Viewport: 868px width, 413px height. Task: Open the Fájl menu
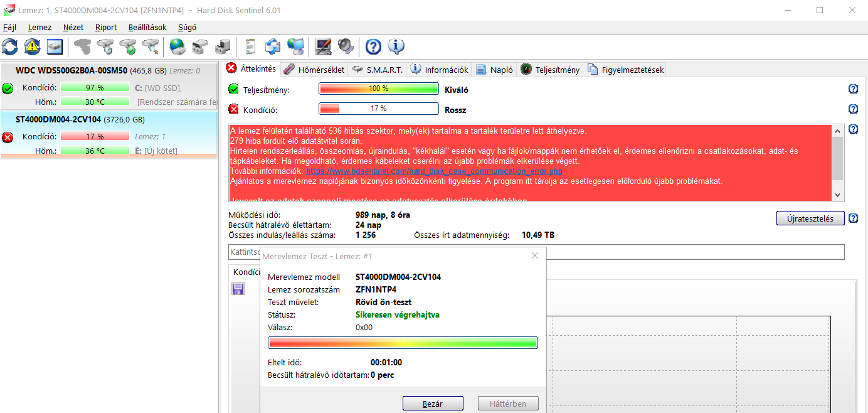coord(9,27)
